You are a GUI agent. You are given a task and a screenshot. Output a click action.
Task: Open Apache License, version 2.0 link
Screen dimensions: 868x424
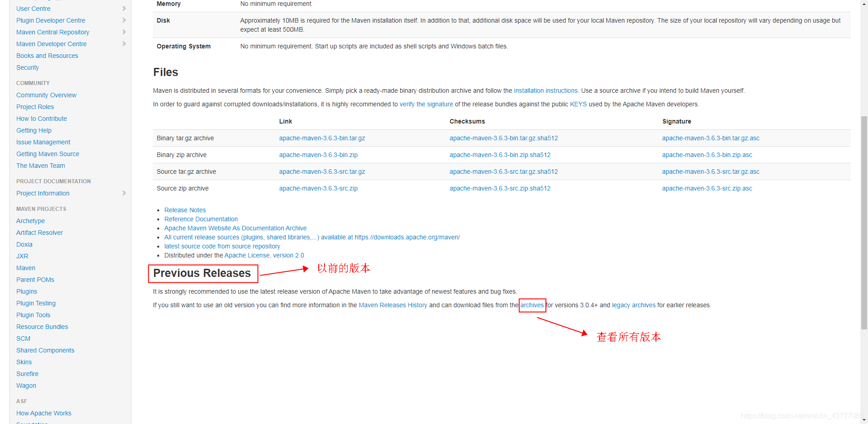(264, 255)
